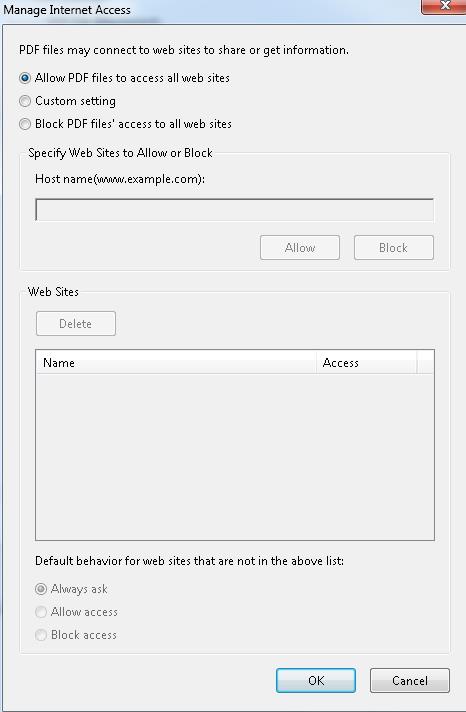Focus the Host name text field
This screenshot has height=712, width=466.
[x=234, y=210]
